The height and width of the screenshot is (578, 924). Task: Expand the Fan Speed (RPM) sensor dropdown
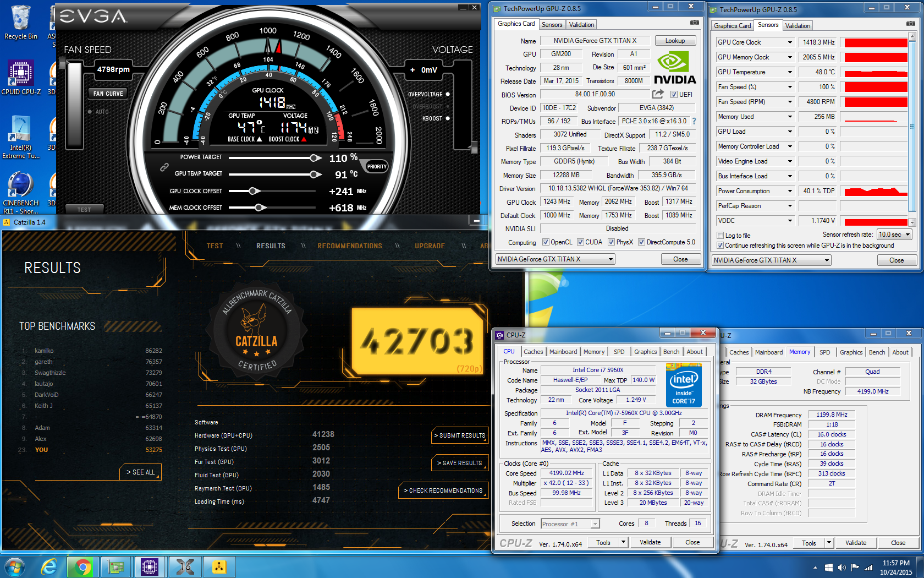[x=790, y=102]
